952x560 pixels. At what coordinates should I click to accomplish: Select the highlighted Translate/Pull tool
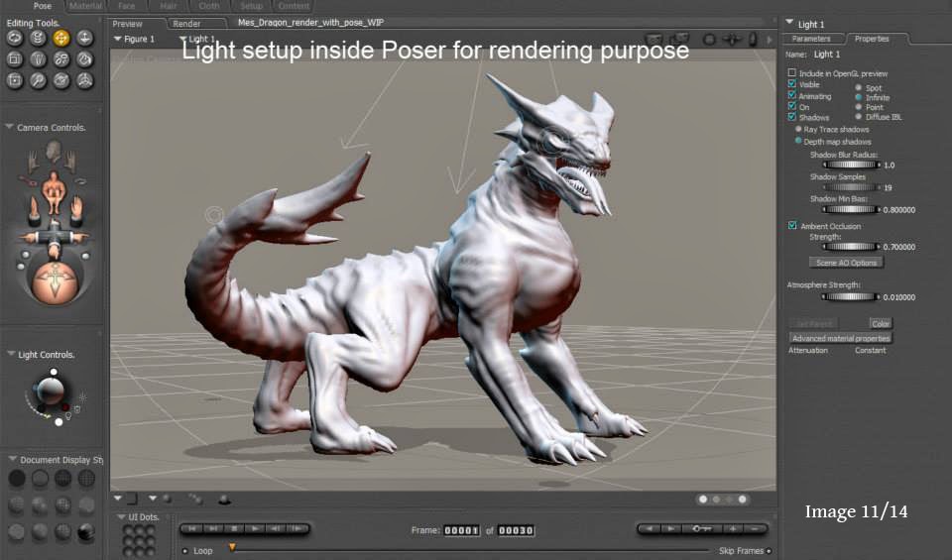(61, 39)
